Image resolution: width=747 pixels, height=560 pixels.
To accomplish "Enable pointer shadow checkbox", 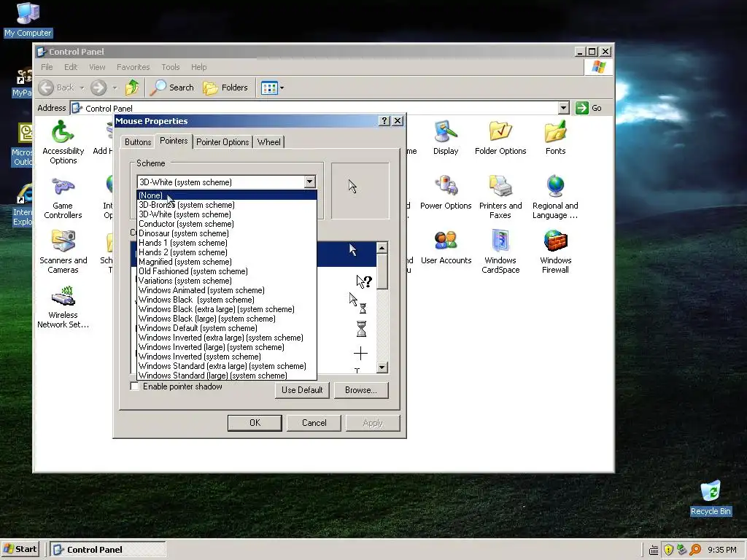I will [135, 386].
